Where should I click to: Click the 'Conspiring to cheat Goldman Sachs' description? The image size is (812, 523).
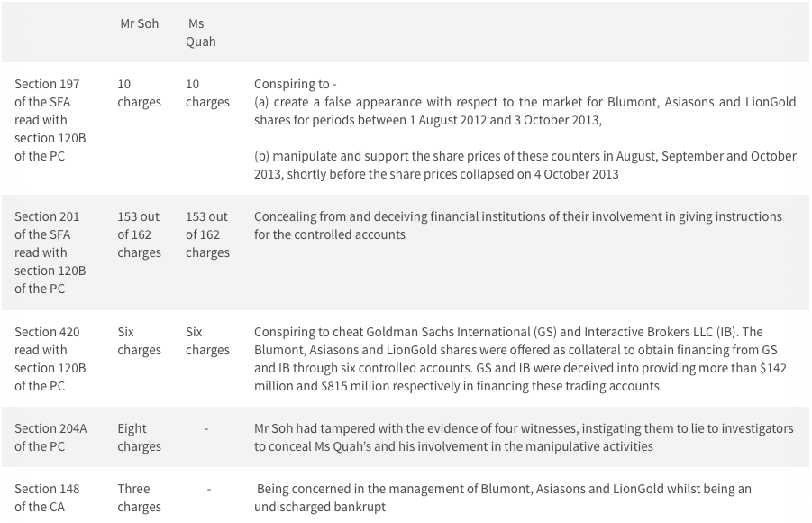point(520,359)
